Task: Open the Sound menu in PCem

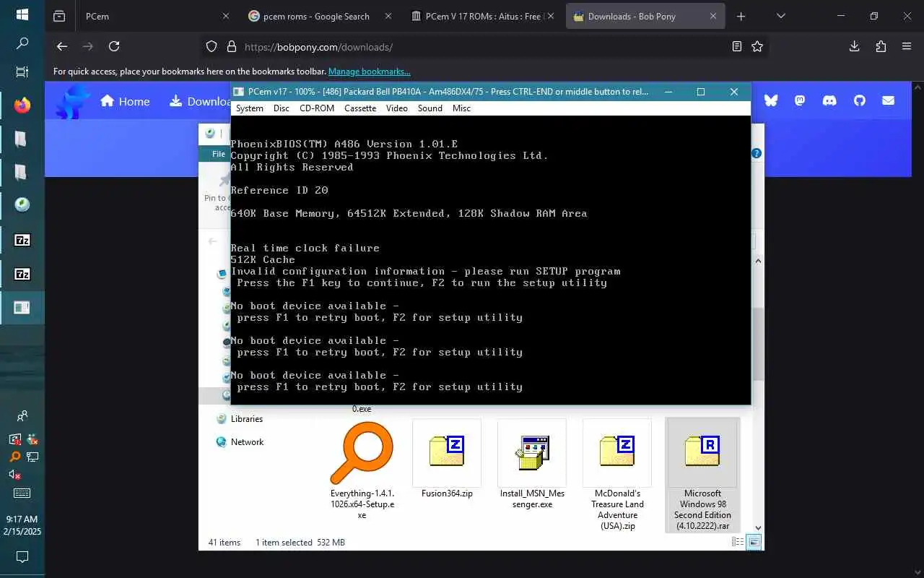Action: (430, 108)
